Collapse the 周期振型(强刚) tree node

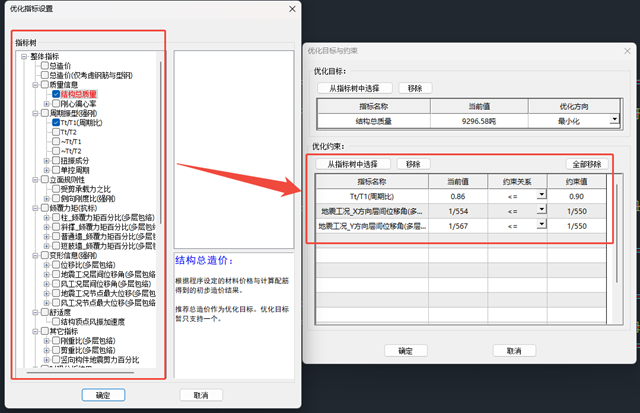[33, 113]
